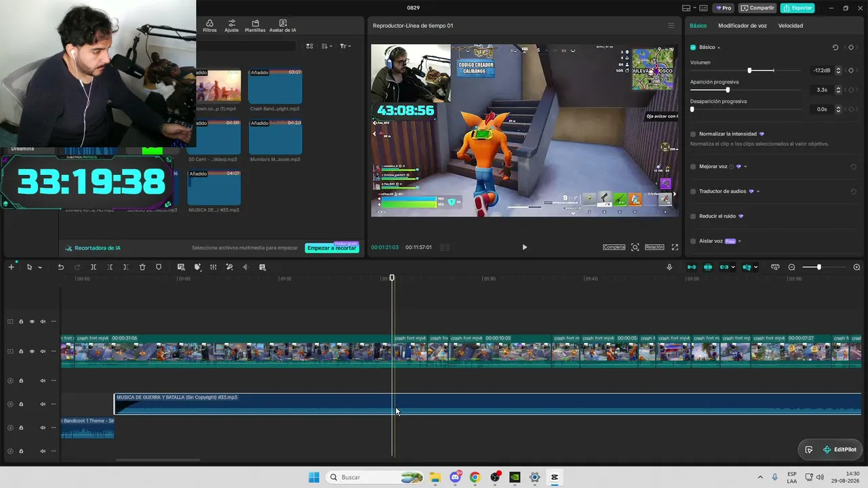Open Discord from the taskbar
The height and width of the screenshot is (488, 868).
tap(455, 477)
